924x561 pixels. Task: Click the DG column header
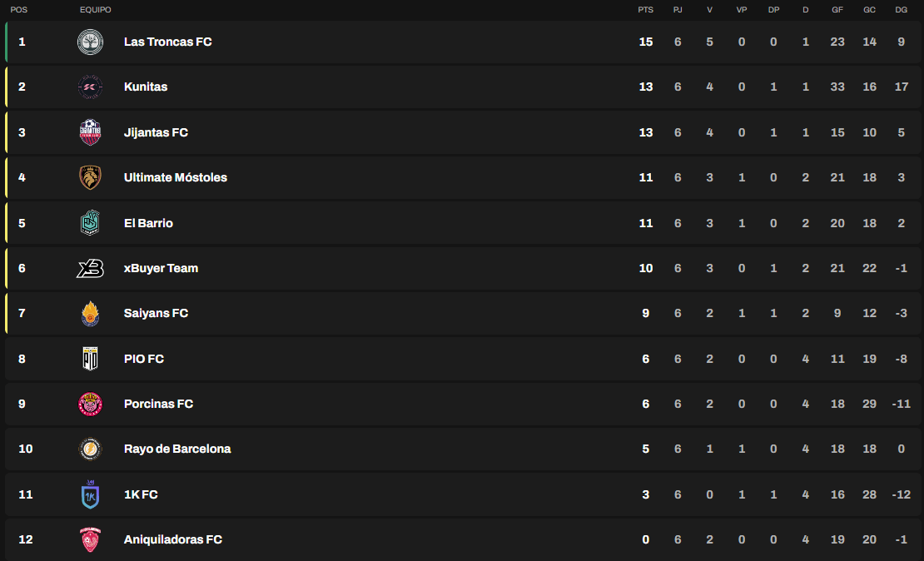[x=901, y=10]
